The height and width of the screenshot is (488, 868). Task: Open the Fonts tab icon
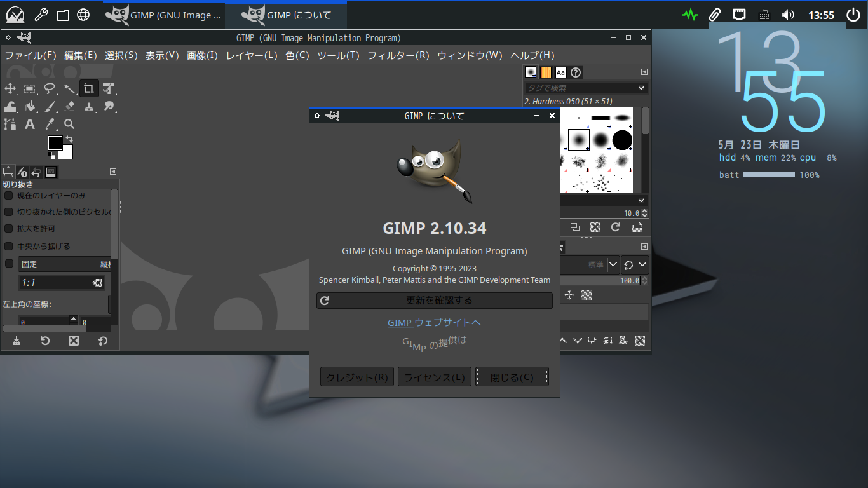coord(561,72)
